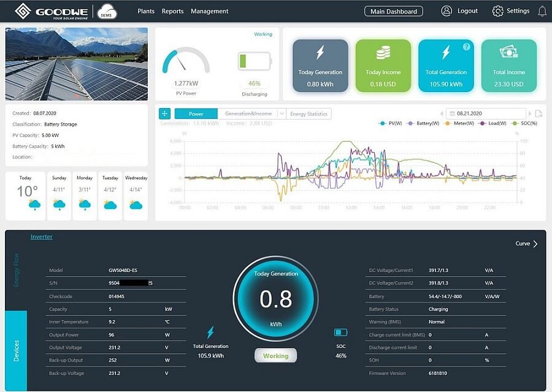Click the Today Generation 0.8 circle
This screenshot has width=552, height=392.
(275, 298)
